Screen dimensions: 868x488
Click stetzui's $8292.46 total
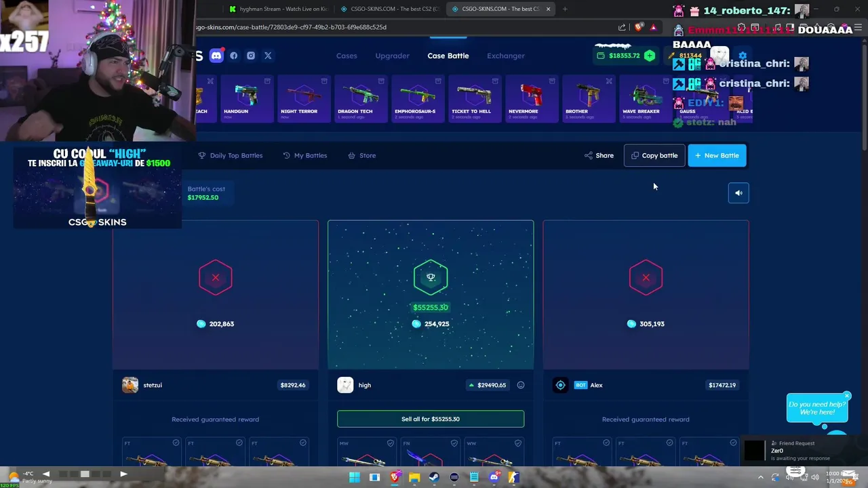(x=293, y=385)
